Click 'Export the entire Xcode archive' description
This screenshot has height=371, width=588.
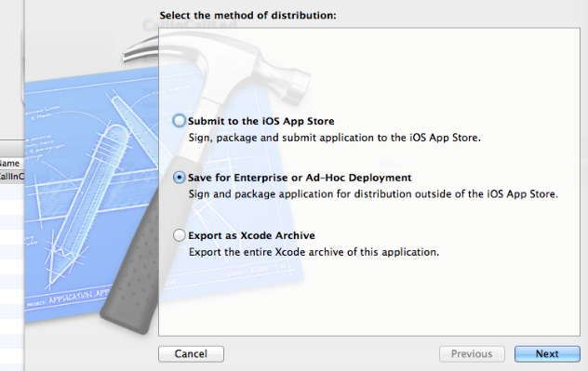[314, 252]
